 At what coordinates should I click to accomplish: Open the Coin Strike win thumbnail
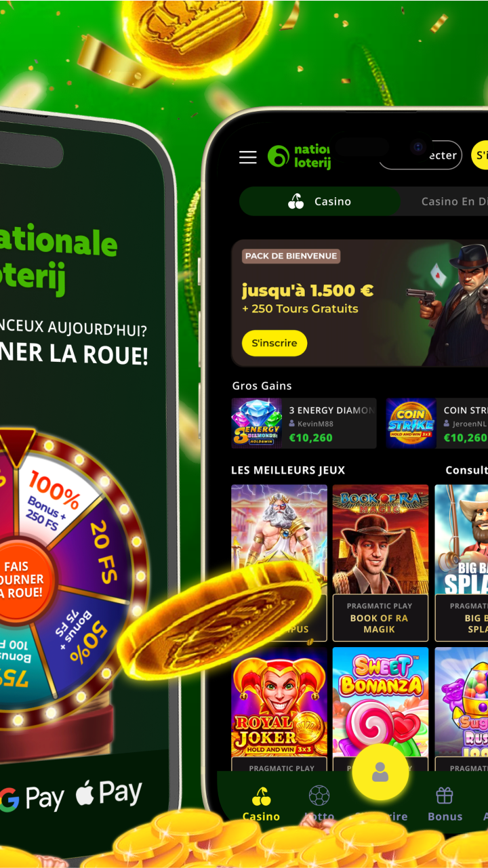click(411, 423)
